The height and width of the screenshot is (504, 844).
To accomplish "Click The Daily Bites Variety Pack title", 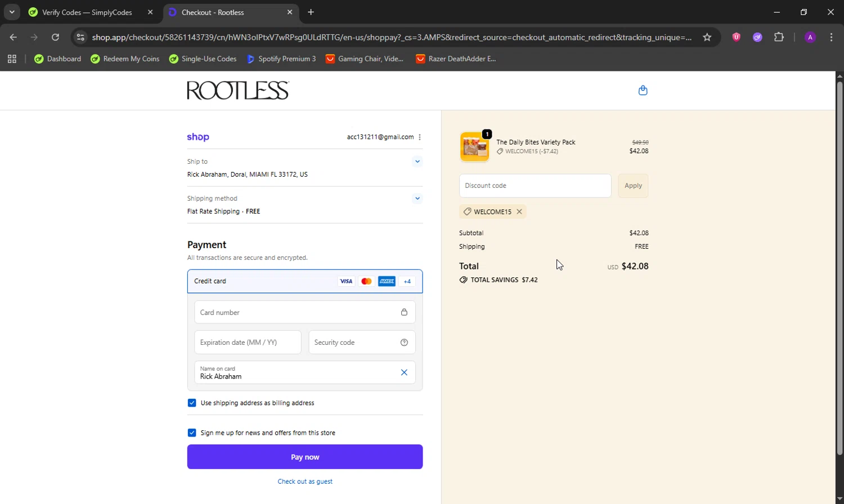I will pos(536,142).
